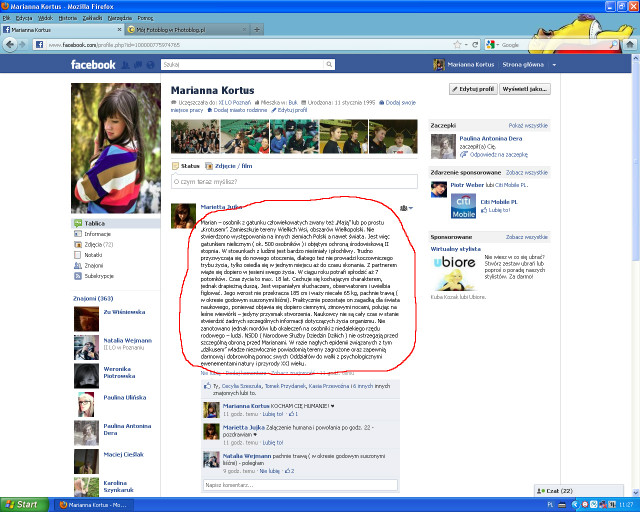This screenshot has width=640, height=512.
Task: Open the Narzędzia menu
Action: pos(120,18)
